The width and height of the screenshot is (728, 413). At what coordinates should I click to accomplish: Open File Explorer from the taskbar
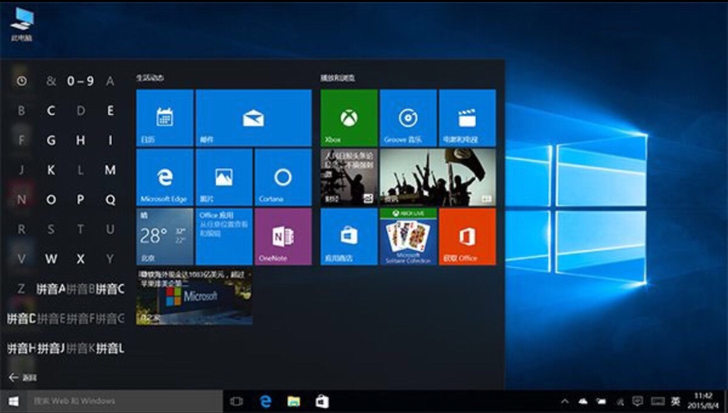[293, 401]
